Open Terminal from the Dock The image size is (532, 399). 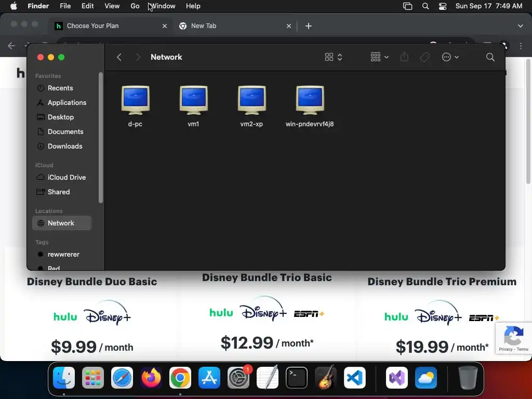(297, 378)
